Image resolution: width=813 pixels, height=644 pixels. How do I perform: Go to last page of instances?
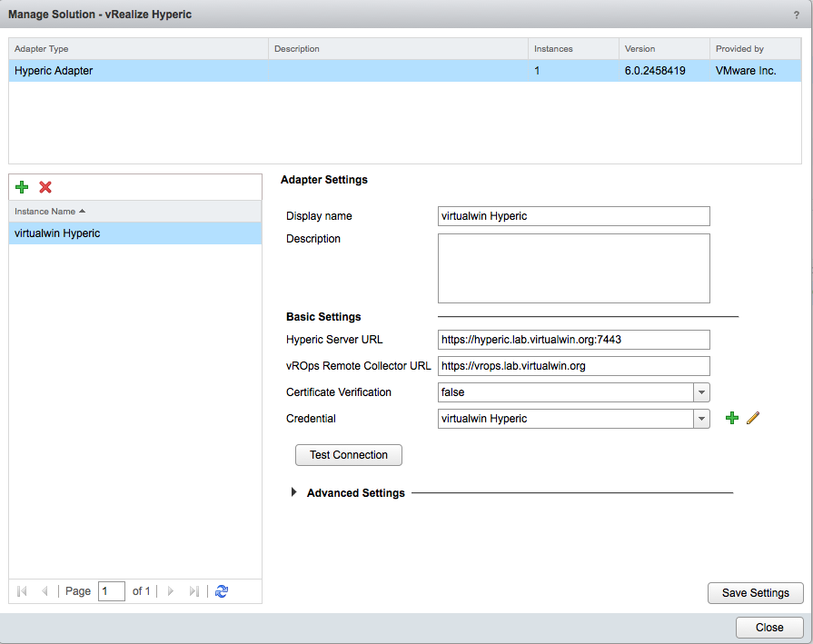(x=193, y=591)
